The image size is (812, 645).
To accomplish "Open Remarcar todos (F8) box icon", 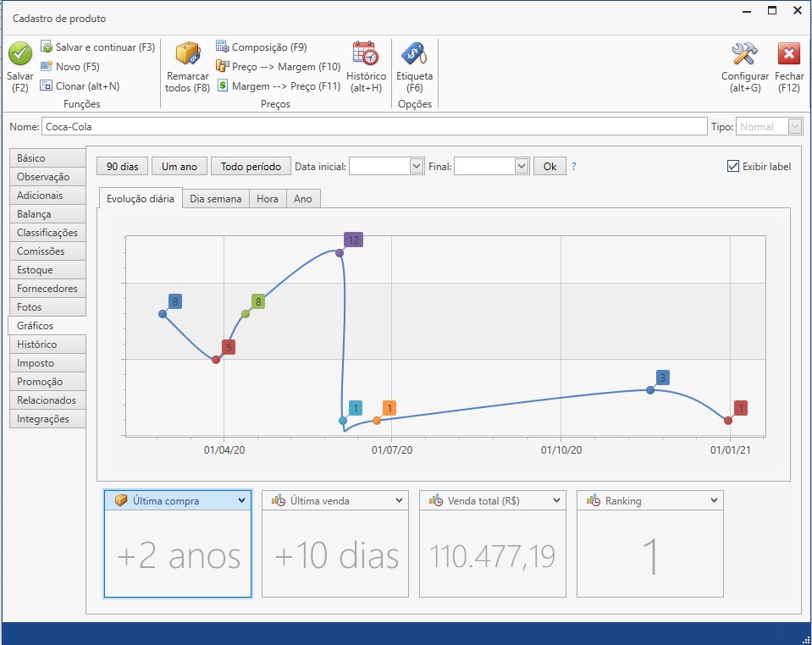I will pos(188,54).
